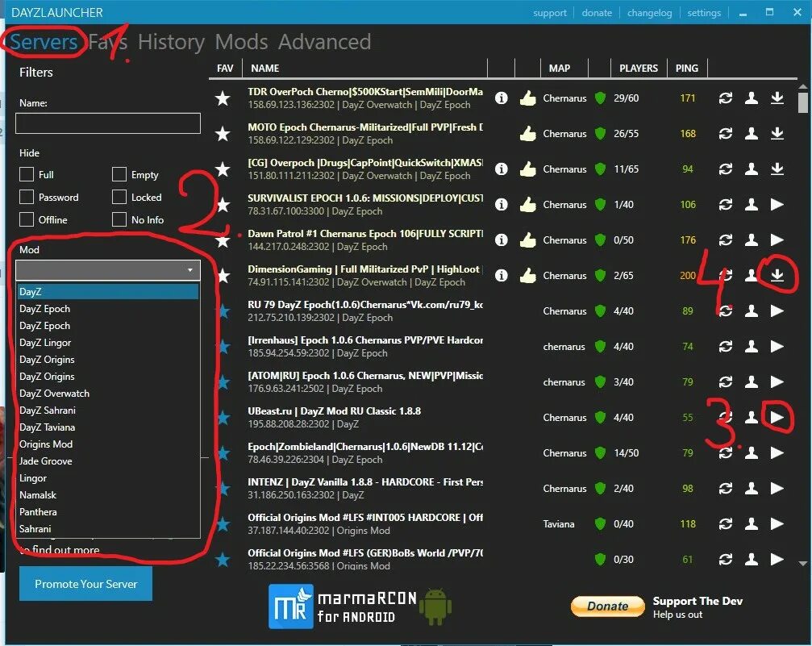Pick DayZ Taviana from the Mod list
Image resolution: width=812 pixels, height=646 pixels.
pyautogui.click(x=108, y=427)
